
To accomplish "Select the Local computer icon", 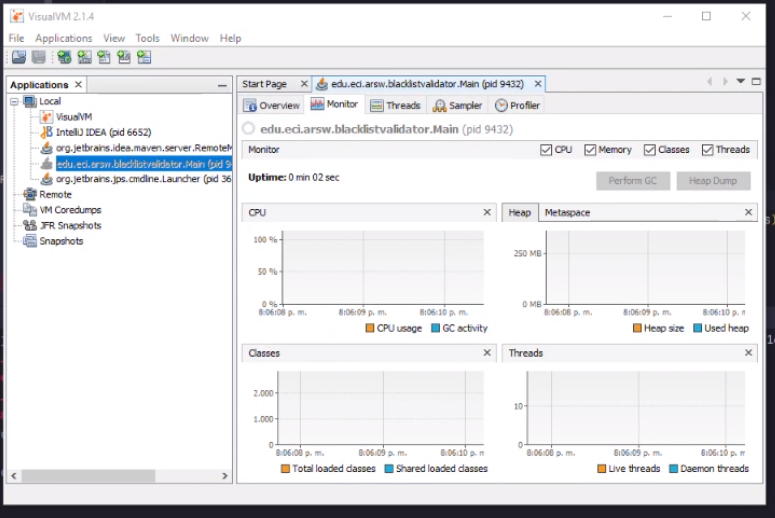I will [x=30, y=101].
